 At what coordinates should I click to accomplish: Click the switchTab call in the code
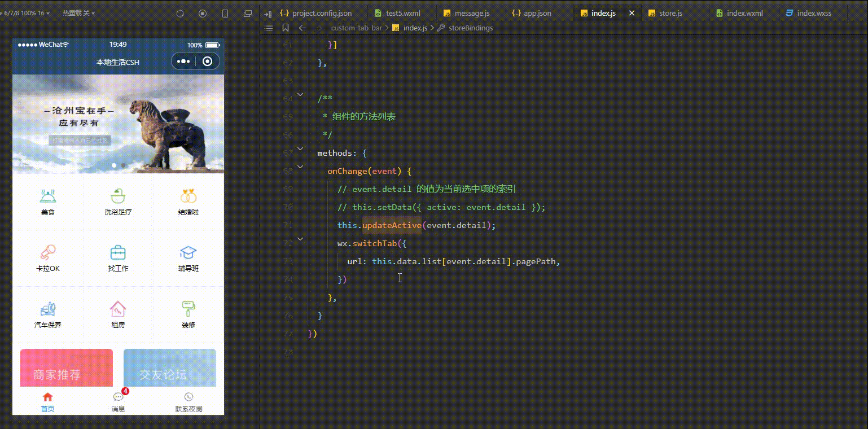[374, 243]
